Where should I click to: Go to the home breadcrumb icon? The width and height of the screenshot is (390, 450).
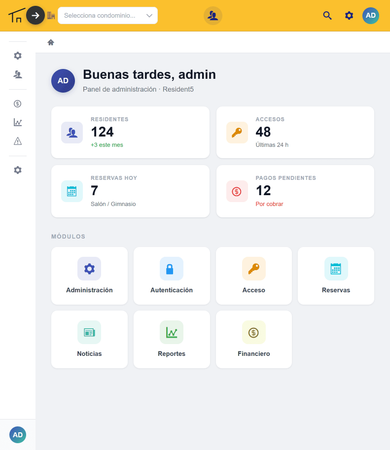(x=51, y=42)
